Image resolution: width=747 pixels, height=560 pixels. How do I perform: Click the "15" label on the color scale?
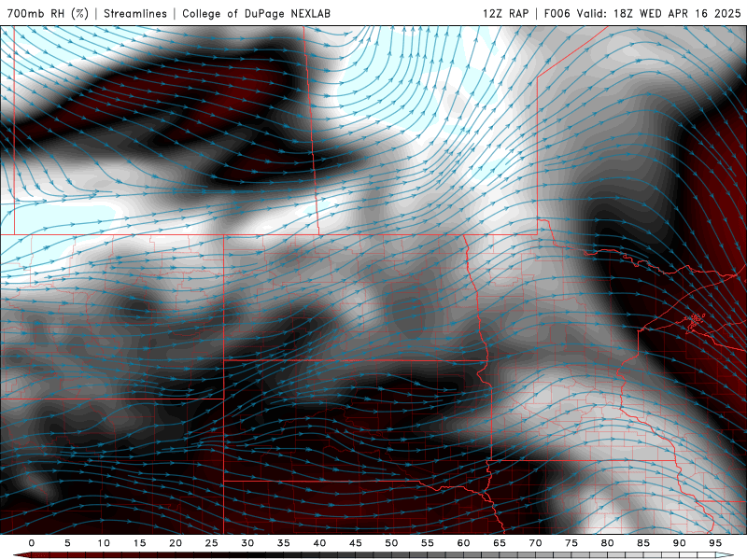(139, 543)
